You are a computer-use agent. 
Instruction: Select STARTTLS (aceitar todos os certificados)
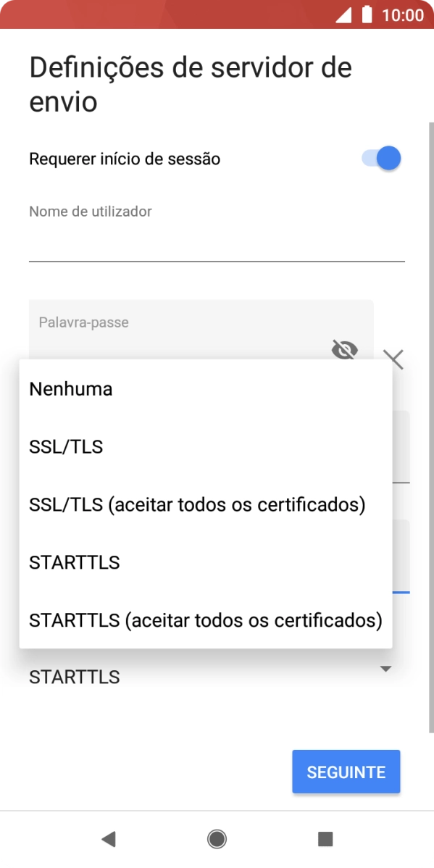[205, 620]
